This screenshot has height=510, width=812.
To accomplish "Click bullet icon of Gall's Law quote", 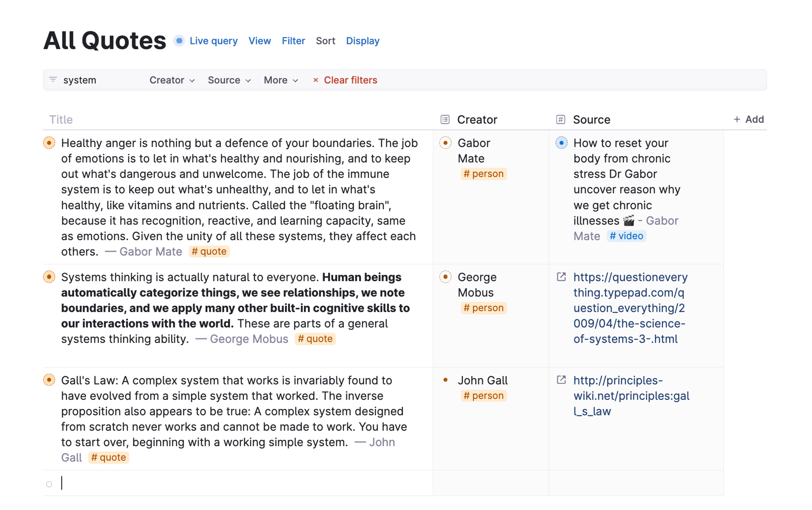I will 49,380.
